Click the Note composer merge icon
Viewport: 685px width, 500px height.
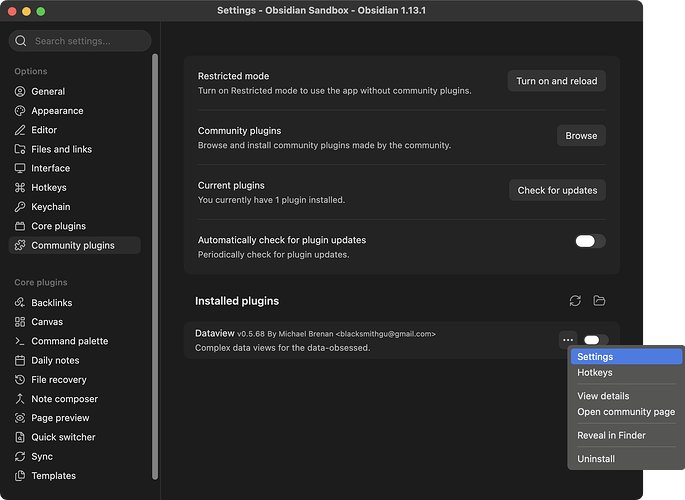pos(20,399)
